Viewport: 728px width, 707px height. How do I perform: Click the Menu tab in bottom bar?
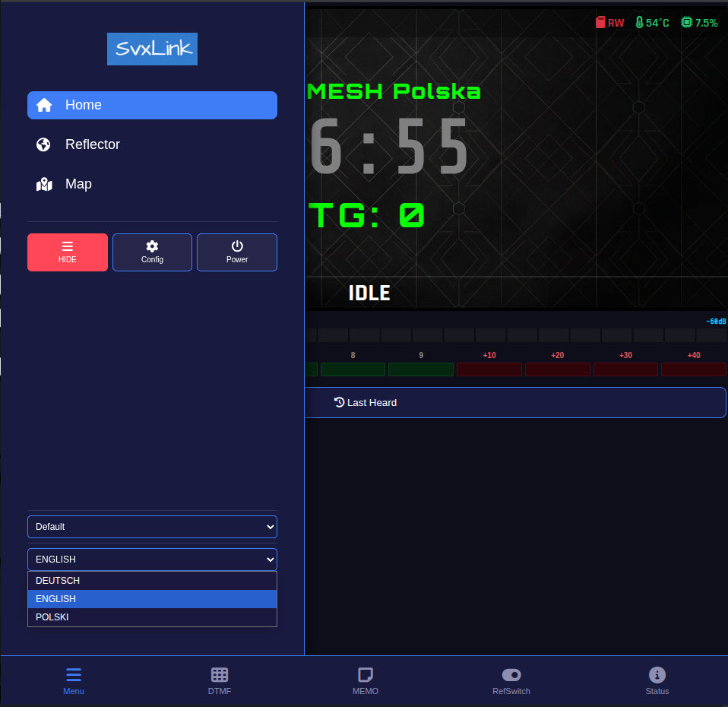74,681
